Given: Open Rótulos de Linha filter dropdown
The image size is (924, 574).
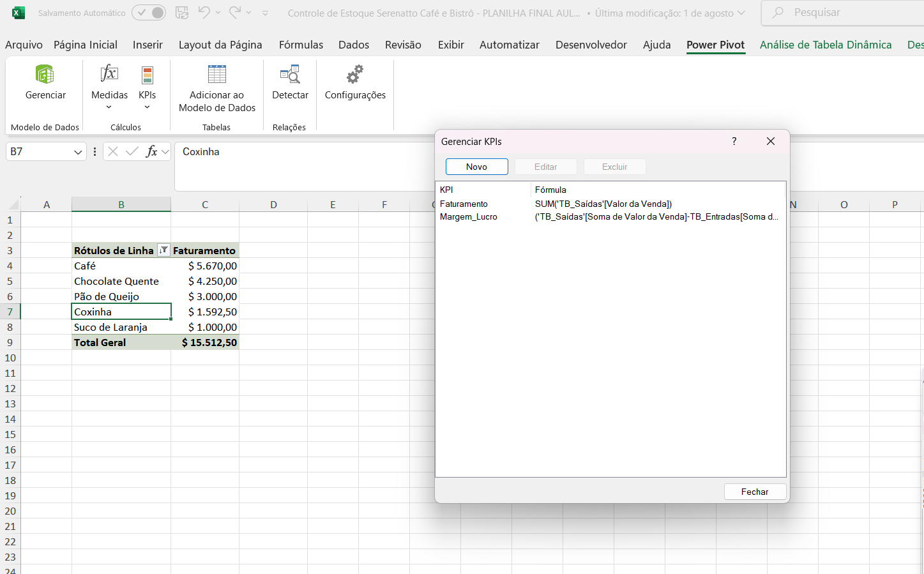Looking at the screenshot, I should (163, 250).
